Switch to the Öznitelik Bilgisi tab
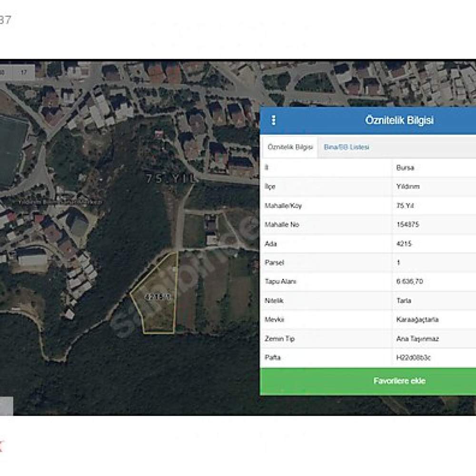The image size is (476, 476). click(x=290, y=147)
